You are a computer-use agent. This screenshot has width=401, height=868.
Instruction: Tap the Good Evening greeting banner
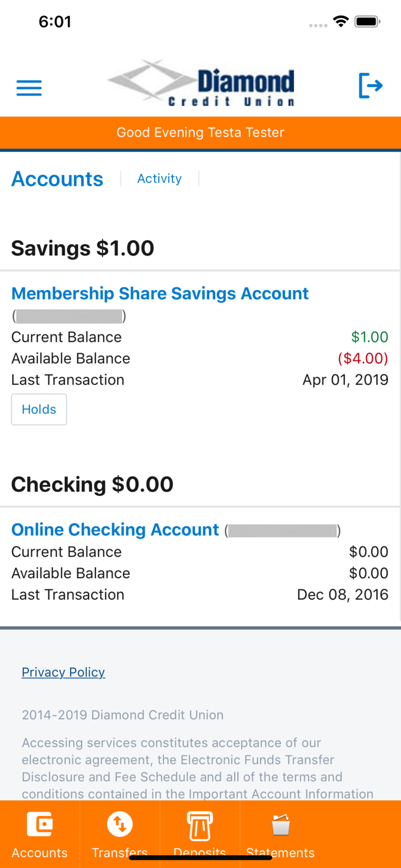(200, 133)
